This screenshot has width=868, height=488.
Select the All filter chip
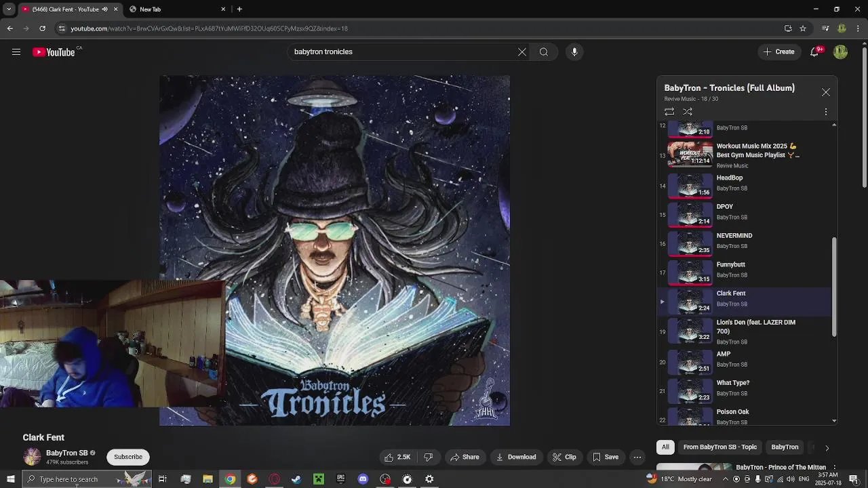pos(665,447)
